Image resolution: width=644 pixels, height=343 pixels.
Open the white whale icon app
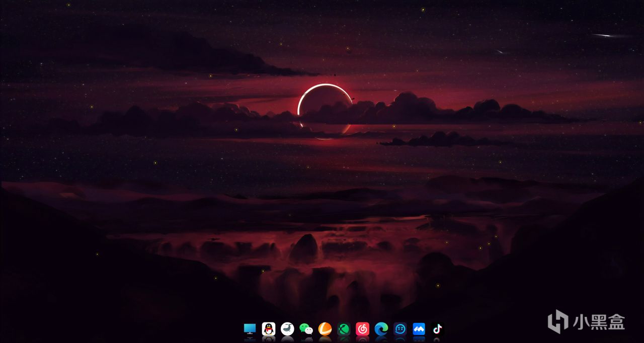(x=287, y=329)
